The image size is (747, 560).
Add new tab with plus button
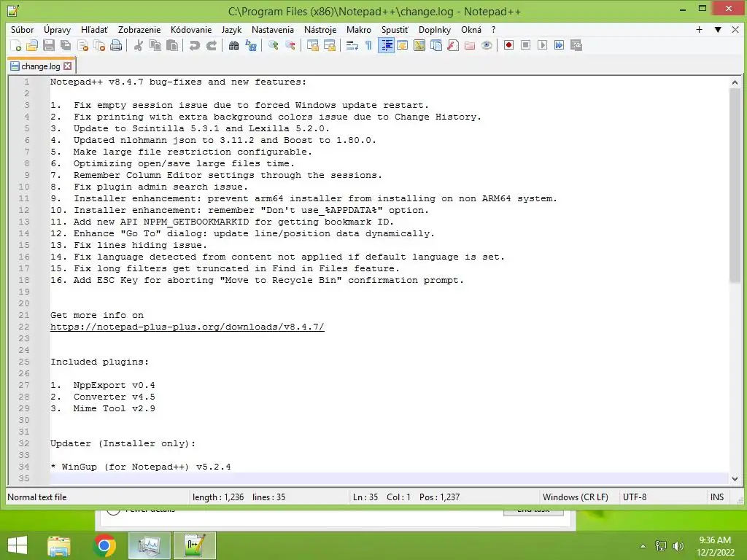[699, 29]
